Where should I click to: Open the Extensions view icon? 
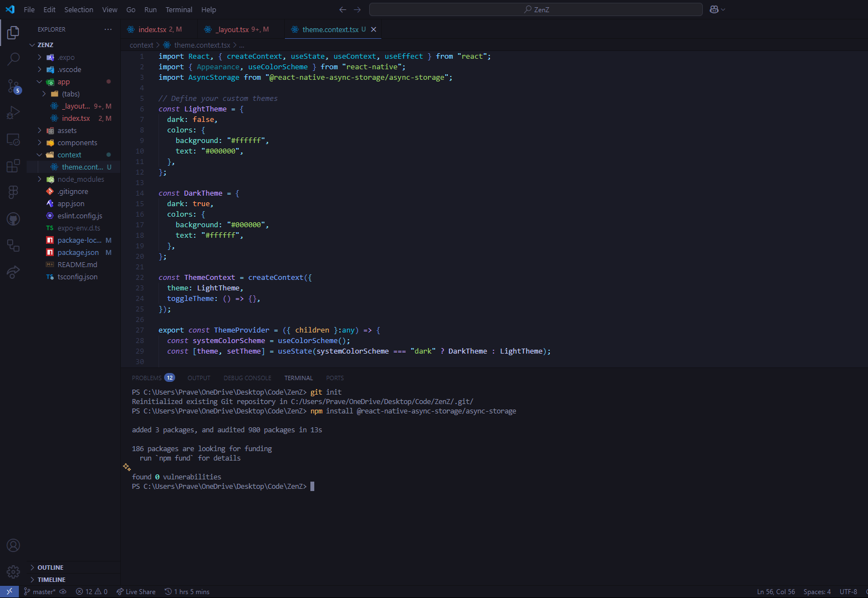[x=13, y=166]
